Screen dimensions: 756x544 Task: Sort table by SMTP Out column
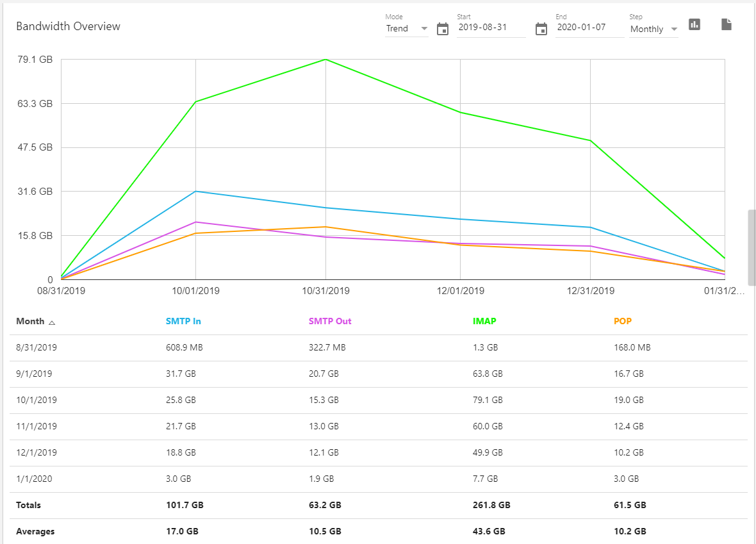pyautogui.click(x=330, y=321)
